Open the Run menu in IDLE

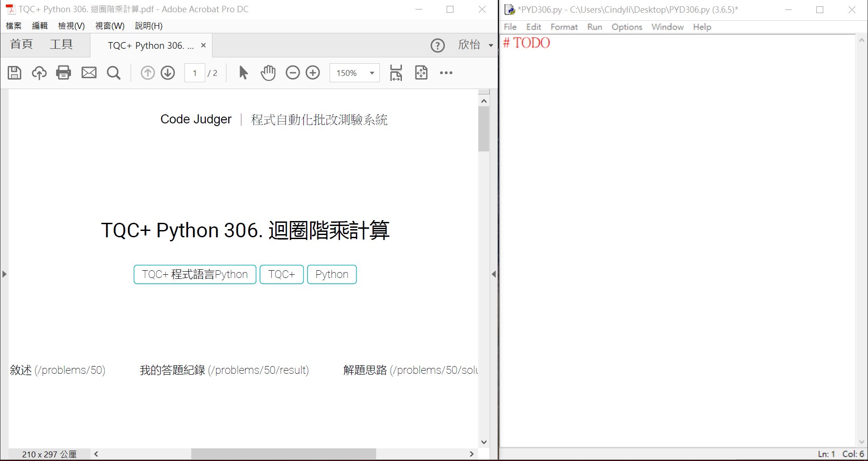click(x=594, y=27)
